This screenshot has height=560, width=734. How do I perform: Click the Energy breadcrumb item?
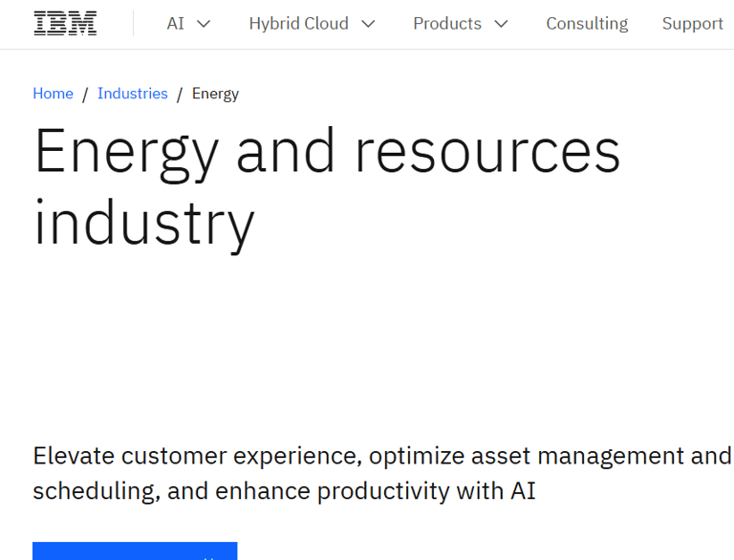click(215, 94)
